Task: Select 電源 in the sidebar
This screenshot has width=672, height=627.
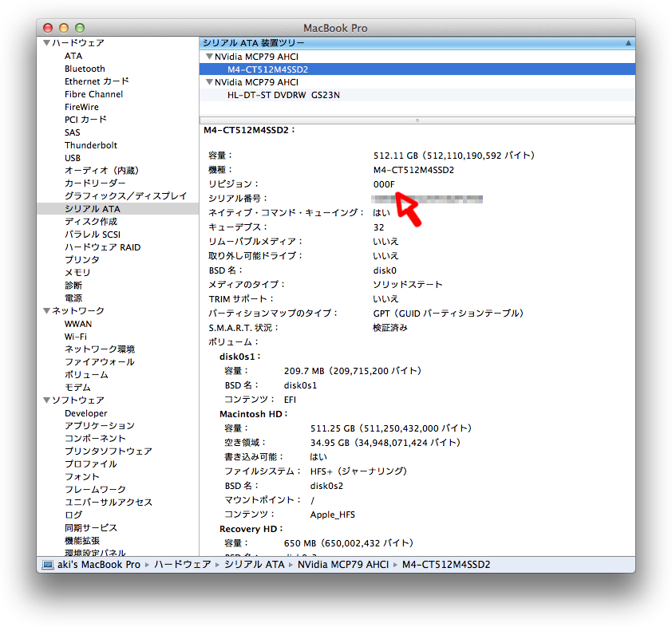Action: pyautogui.click(x=73, y=298)
